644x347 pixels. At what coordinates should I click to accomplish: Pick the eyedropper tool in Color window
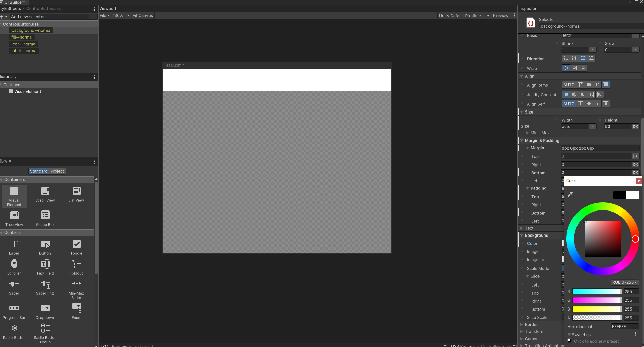point(570,194)
